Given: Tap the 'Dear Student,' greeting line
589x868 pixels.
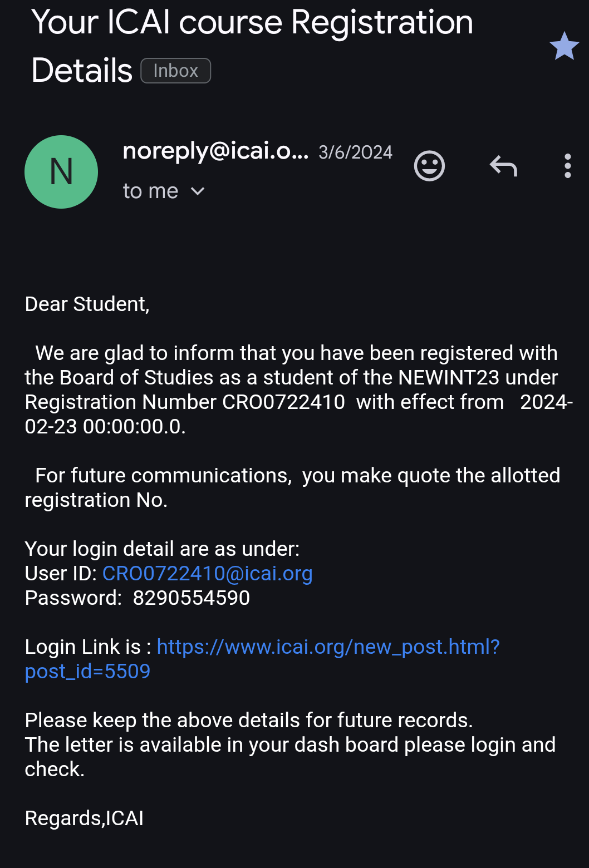Looking at the screenshot, I should (x=87, y=304).
